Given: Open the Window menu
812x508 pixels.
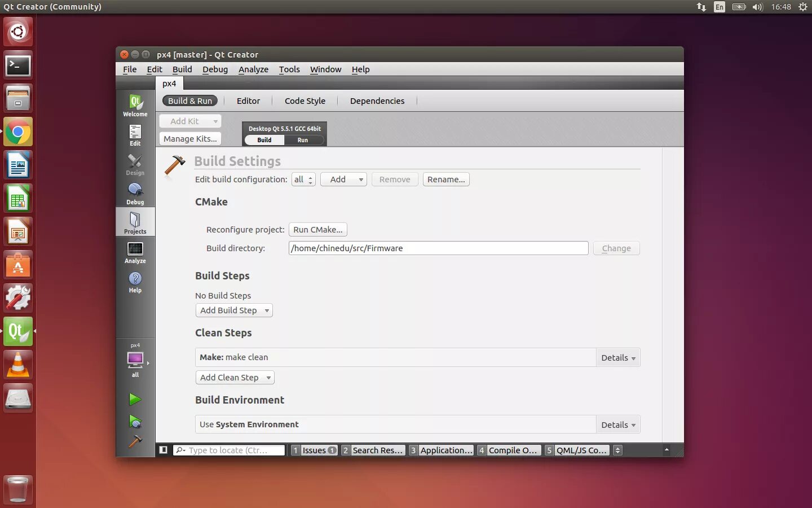Looking at the screenshot, I should point(325,69).
